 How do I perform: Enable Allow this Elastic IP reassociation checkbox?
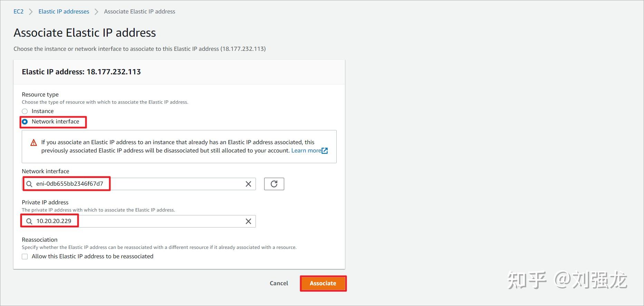[x=25, y=257]
